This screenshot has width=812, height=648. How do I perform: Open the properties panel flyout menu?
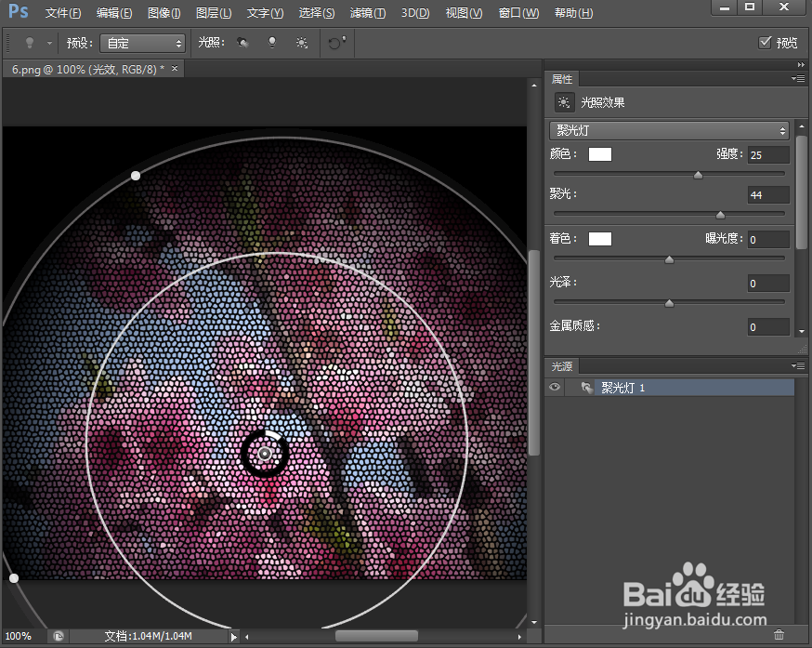tap(798, 79)
